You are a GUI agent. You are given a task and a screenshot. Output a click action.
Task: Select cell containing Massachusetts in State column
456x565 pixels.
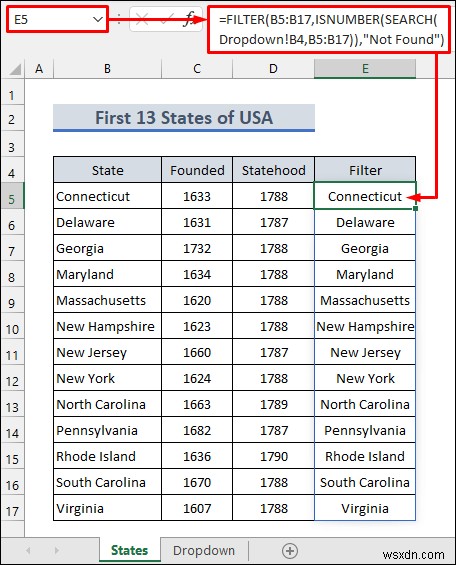coord(107,300)
